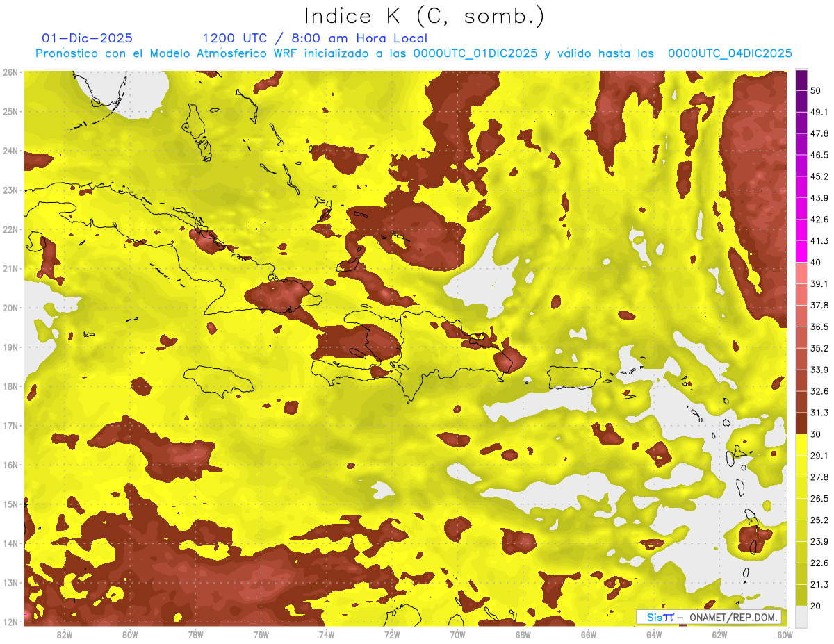Image resolution: width=834 pixels, height=644 pixels.
Task: Click the colorbar value 35.2
Action: click(819, 348)
